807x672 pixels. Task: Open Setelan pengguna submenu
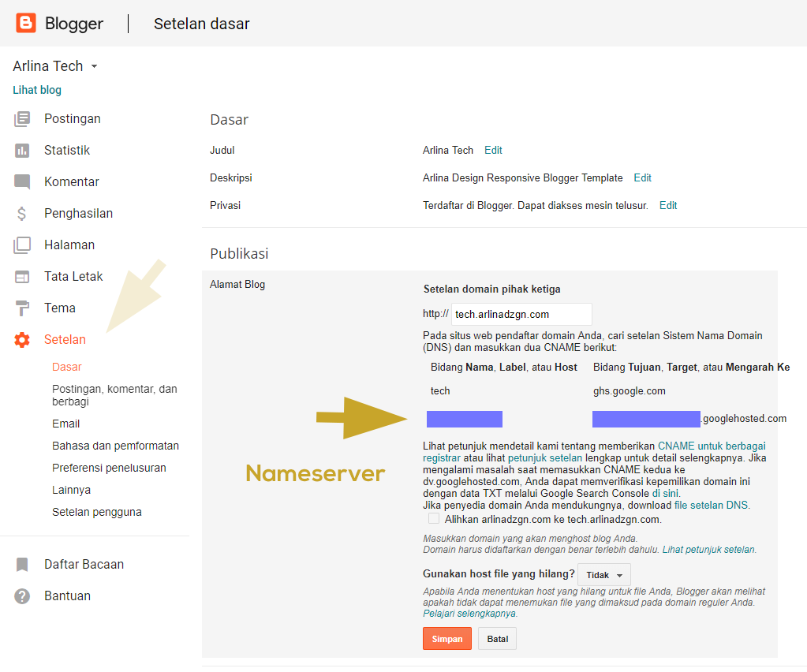[x=97, y=512]
